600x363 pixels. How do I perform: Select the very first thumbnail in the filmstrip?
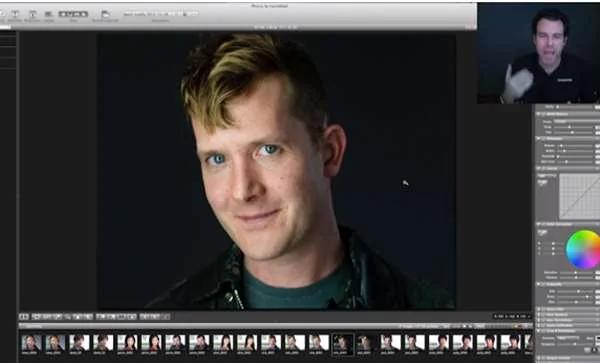click(x=31, y=343)
